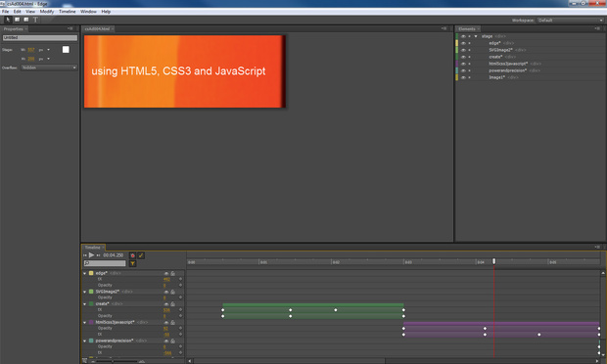Toggle edge layer visibility in timeline
607x364 pixels.
tap(166, 273)
